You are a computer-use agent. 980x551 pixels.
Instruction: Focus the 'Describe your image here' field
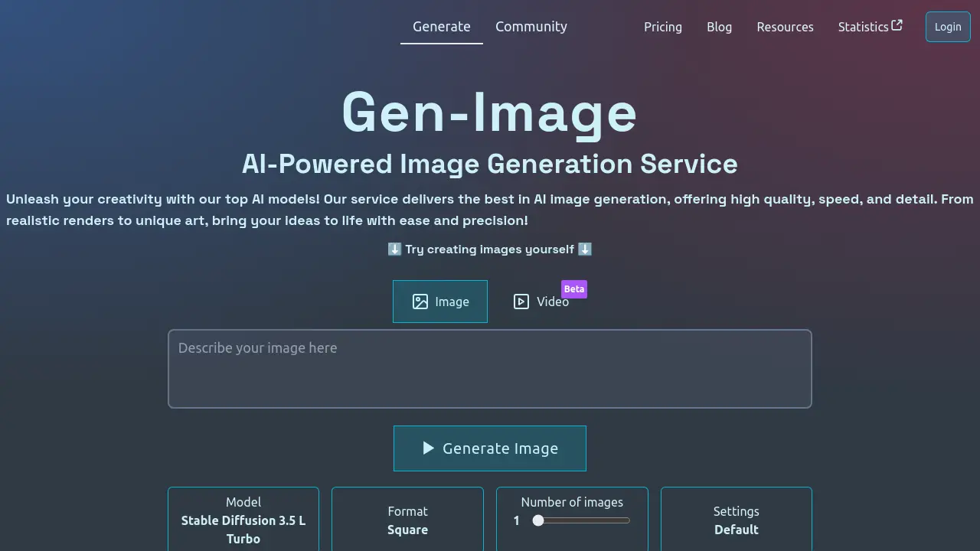490,369
